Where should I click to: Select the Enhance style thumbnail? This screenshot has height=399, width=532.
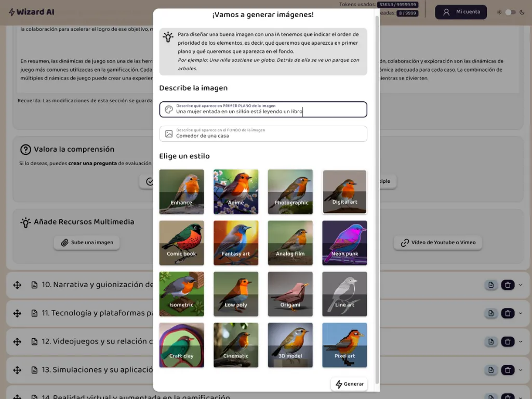point(181,192)
